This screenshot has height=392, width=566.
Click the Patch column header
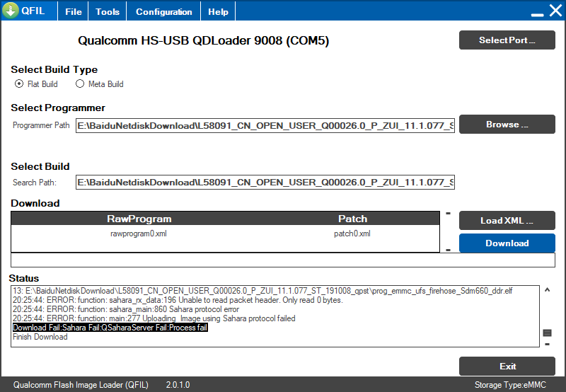(352, 219)
